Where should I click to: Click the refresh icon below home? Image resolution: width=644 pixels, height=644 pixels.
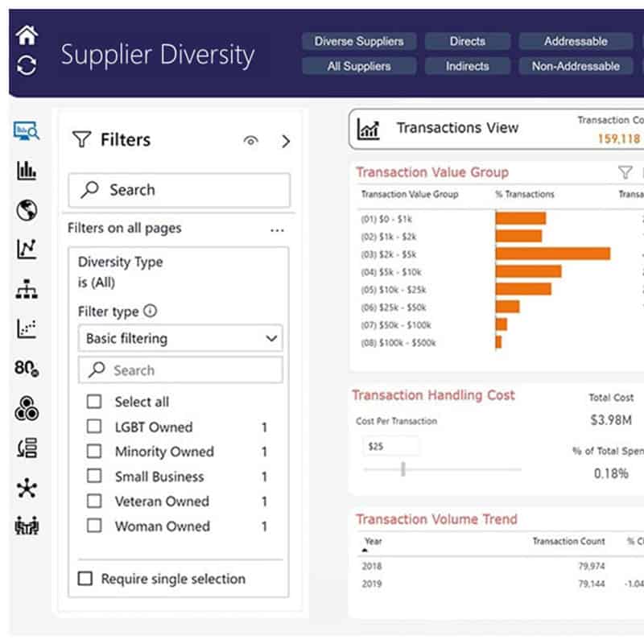point(27,65)
